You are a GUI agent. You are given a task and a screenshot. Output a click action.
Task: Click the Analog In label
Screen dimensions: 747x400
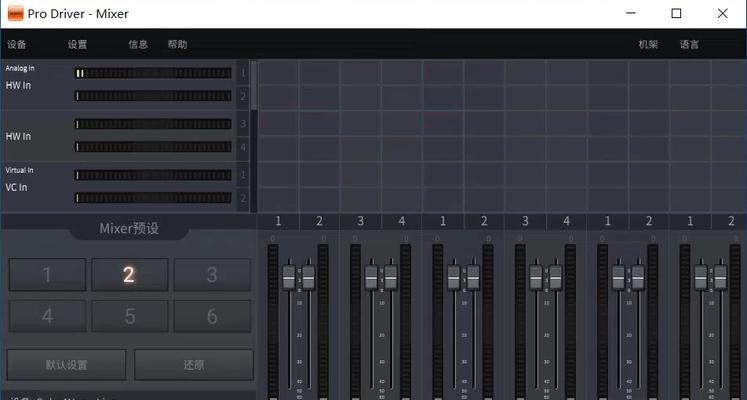(x=20, y=68)
